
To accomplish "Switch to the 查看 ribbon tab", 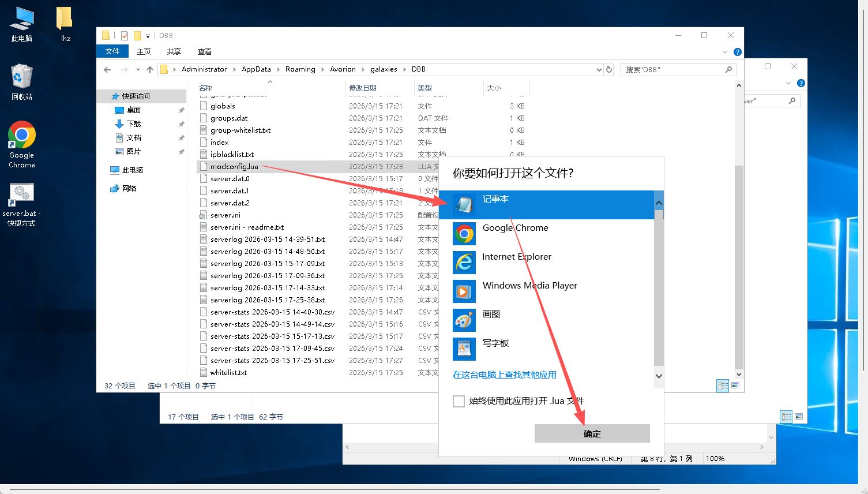I will (x=204, y=51).
